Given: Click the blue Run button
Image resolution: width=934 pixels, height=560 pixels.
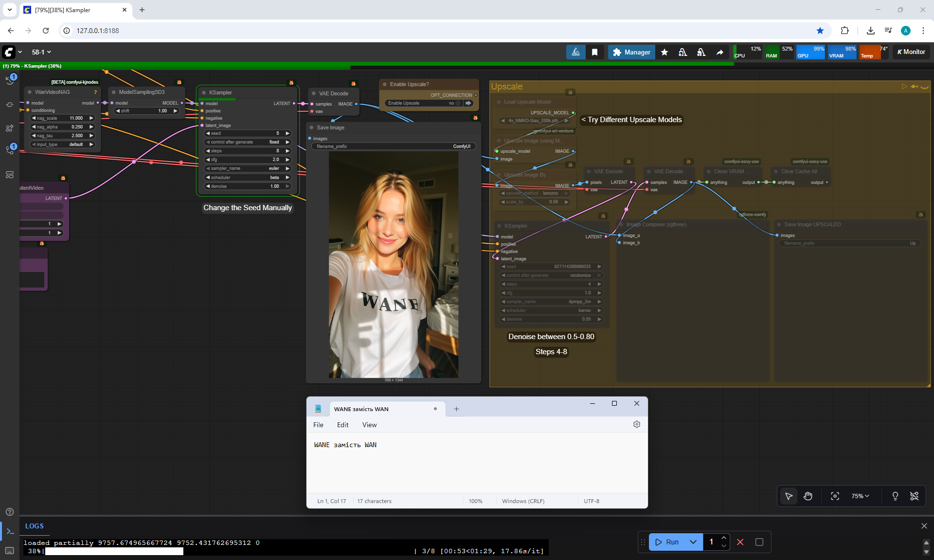Looking at the screenshot, I should [x=667, y=542].
